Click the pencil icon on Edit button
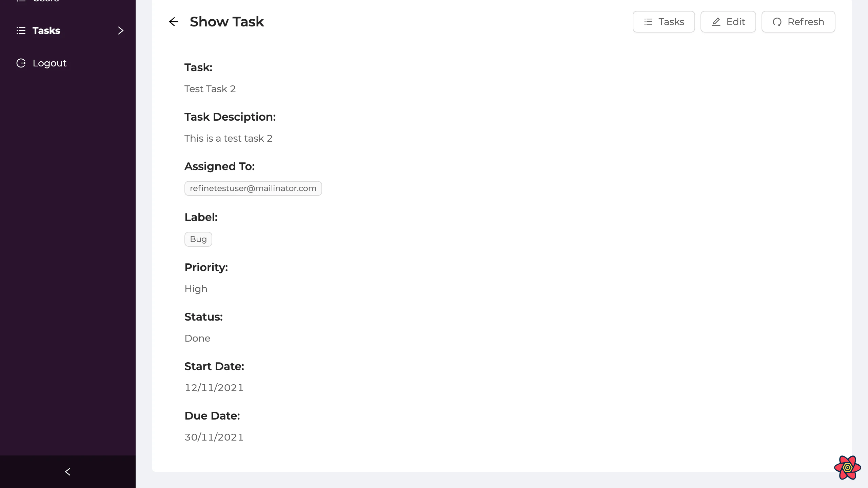 tap(716, 22)
